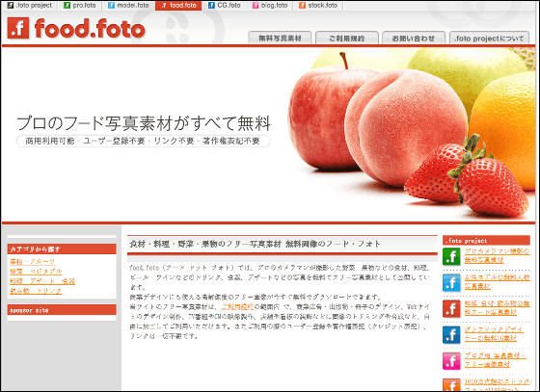Image resolution: width=540 pixels, height=392 pixels.
Task: Click the .foto project sidebar header
Action: tap(486, 241)
